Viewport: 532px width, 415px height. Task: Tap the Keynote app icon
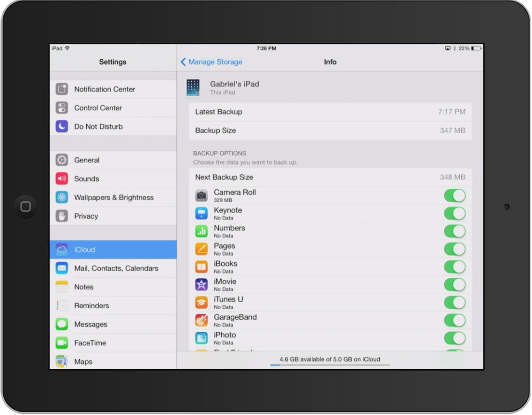tap(201, 214)
